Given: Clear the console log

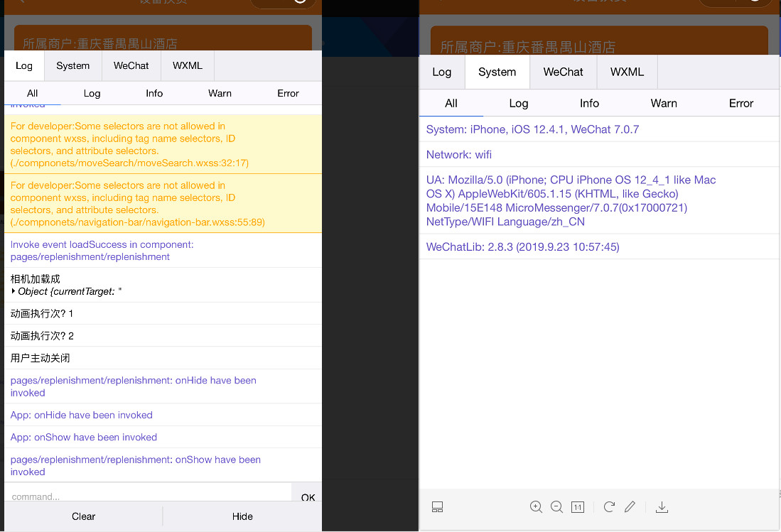Looking at the screenshot, I should [83, 516].
